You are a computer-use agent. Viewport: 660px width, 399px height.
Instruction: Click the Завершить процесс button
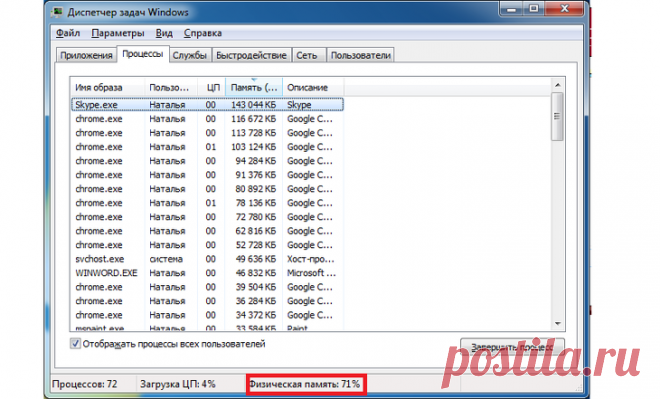[x=512, y=347]
